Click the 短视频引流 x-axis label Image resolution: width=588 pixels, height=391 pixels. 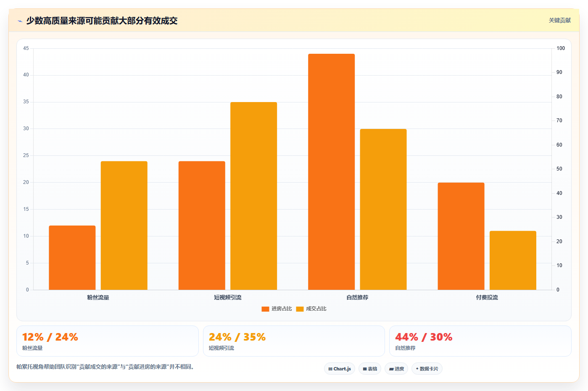pos(228,297)
